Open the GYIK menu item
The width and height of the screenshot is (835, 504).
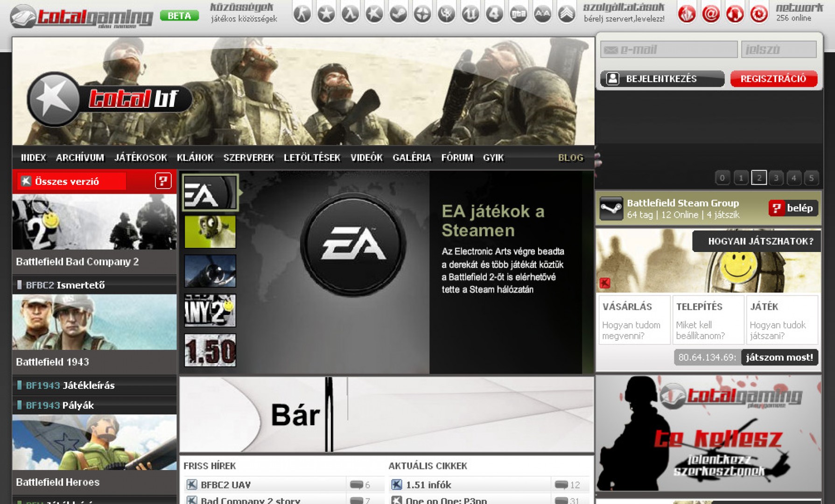tap(493, 158)
